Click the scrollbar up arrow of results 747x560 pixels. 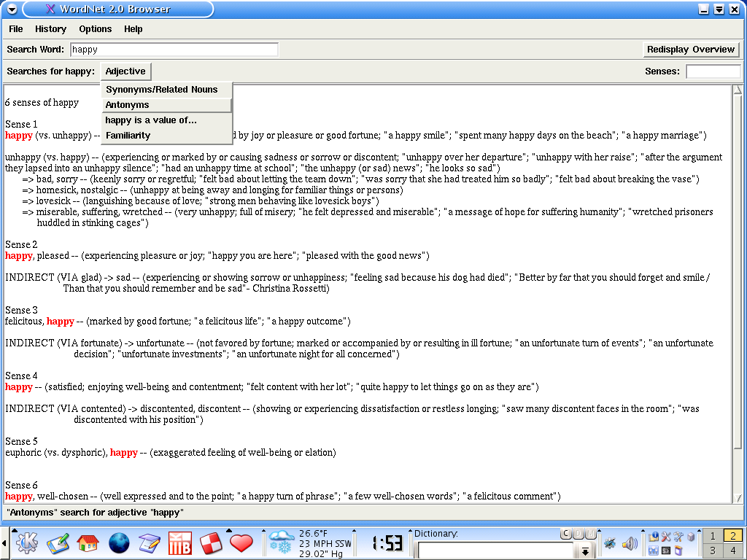[738, 90]
